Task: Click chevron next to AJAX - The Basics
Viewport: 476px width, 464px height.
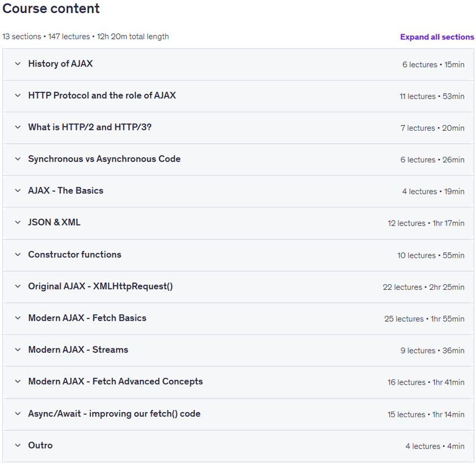Action: (18, 191)
